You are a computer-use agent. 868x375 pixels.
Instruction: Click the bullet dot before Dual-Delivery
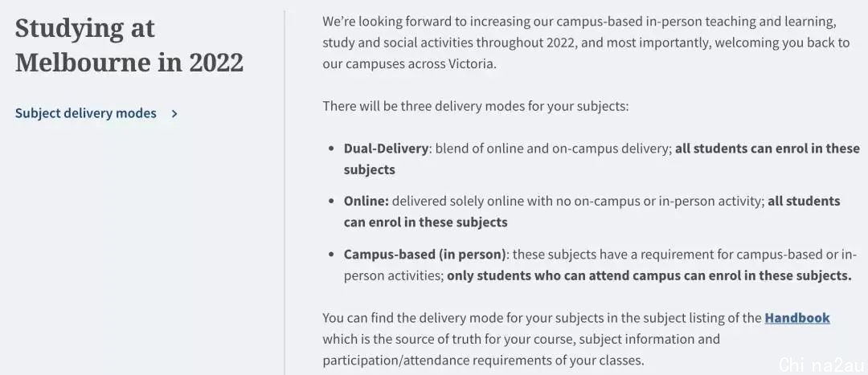click(331, 149)
